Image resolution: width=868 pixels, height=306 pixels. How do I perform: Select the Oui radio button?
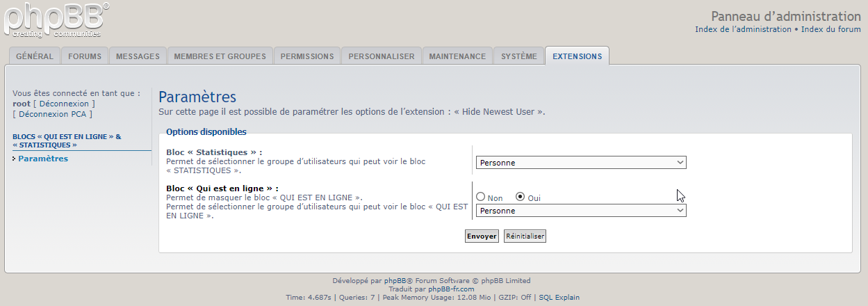click(520, 198)
